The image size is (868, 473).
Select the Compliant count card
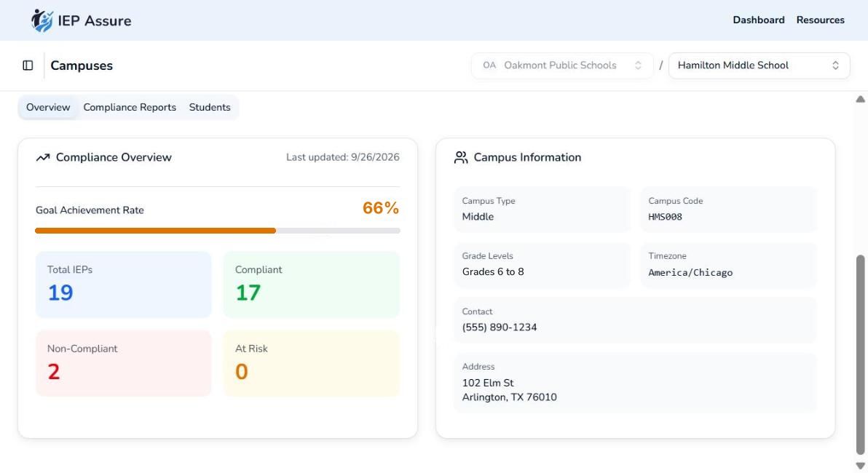[311, 285]
